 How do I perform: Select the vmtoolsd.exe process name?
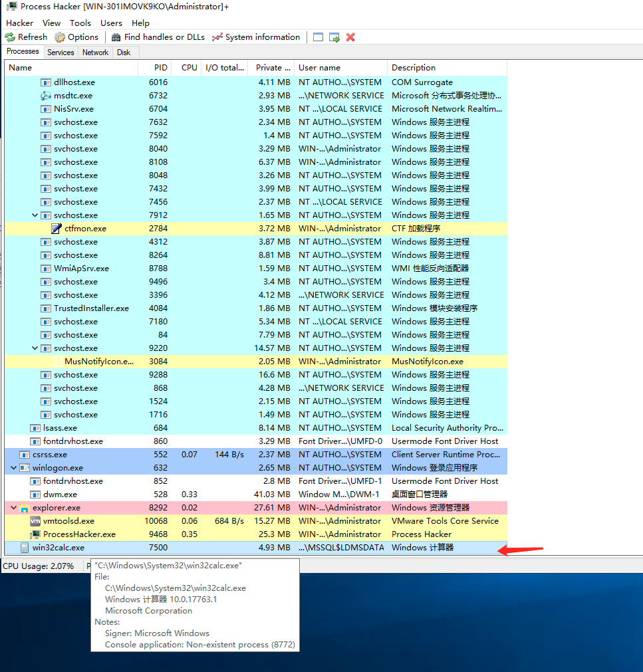coord(68,521)
